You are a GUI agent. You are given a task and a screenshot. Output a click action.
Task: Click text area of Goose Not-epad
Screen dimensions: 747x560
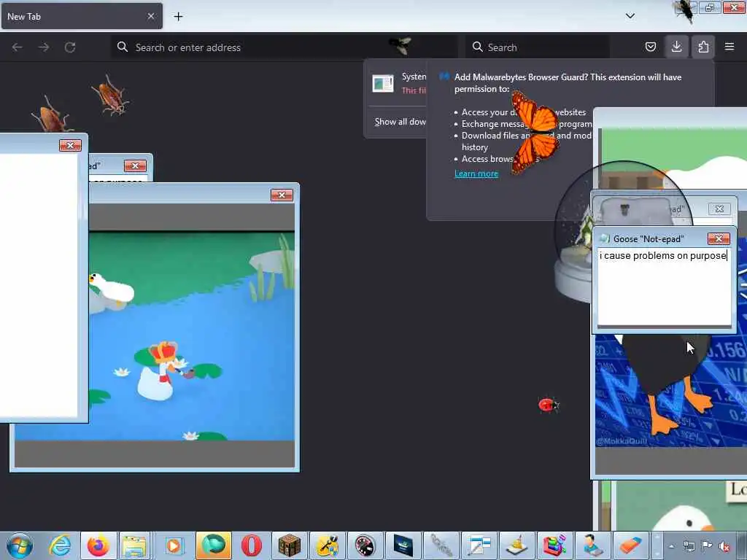tap(664, 286)
